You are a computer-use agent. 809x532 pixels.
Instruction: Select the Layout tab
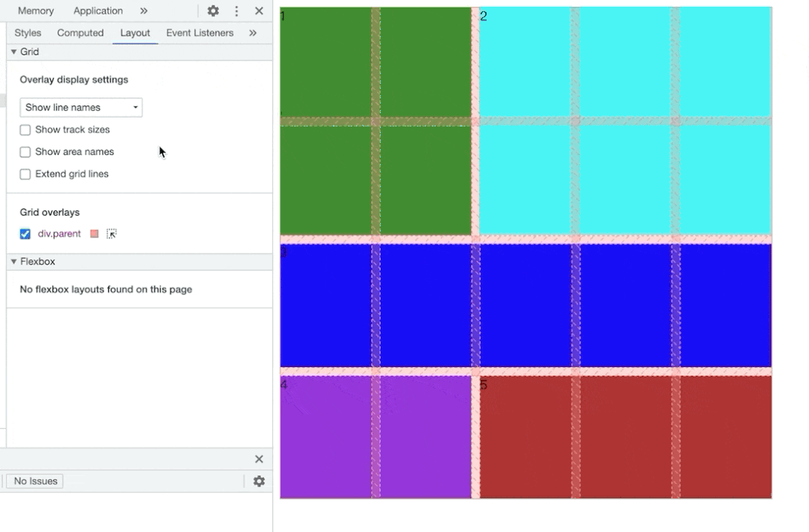click(x=135, y=33)
